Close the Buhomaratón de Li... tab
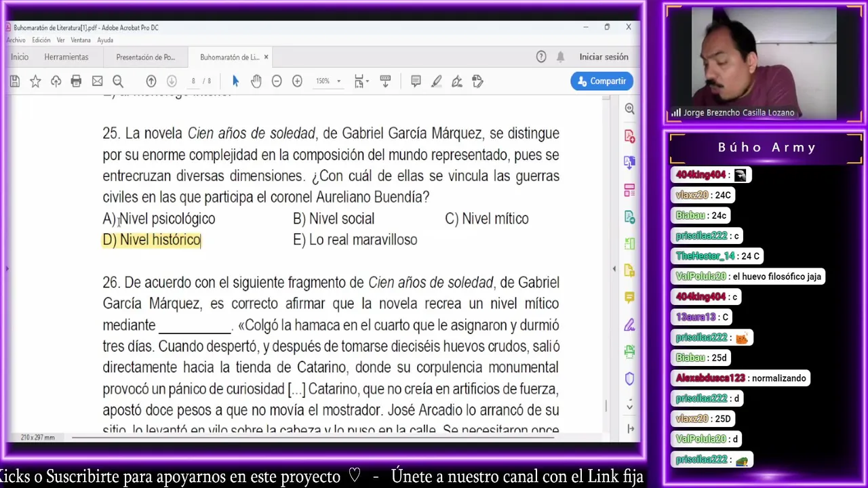The image size is (868, 488). pyautogui.click(x=267, y=57)
